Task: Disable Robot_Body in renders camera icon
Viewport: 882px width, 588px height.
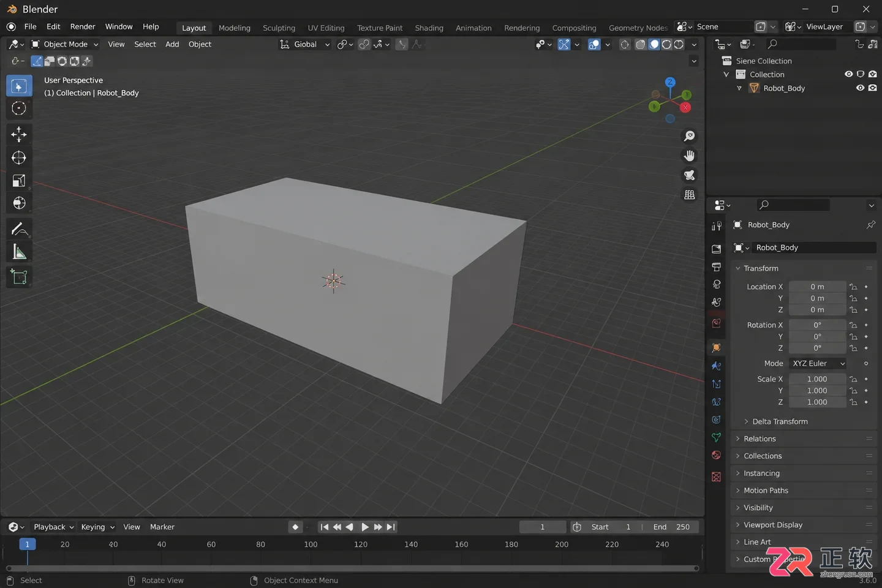Action: pyautogui.click(x=872, y=88)
